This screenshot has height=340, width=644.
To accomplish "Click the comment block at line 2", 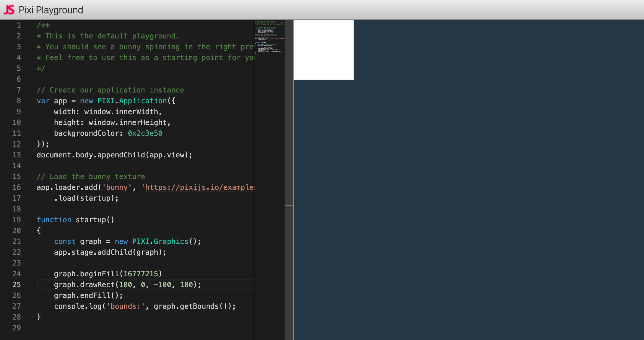I will pyautogui.click(x=108, y=36).
